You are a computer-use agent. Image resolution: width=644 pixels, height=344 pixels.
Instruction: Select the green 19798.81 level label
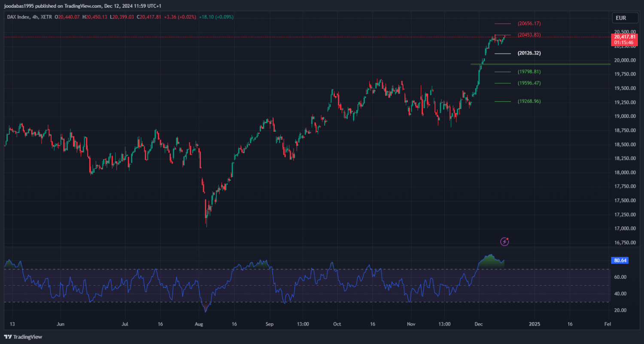coord(529,72)
